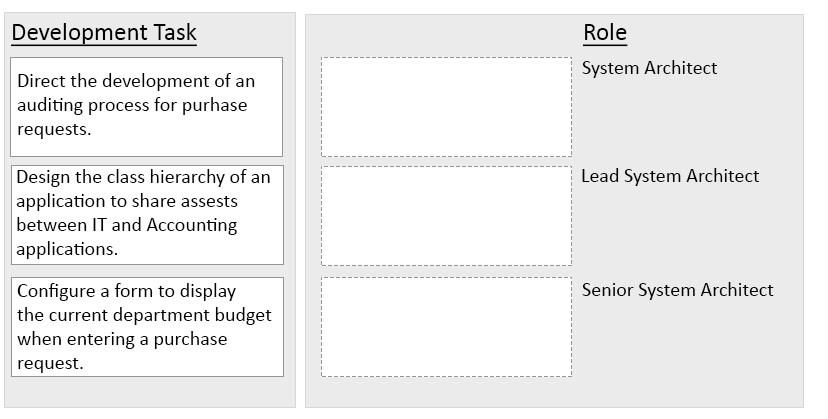The height and width of the screenshot is (419, 828).
Task: Click the text line "Design the class hierarchy of an"
Action: coord(143,177)
